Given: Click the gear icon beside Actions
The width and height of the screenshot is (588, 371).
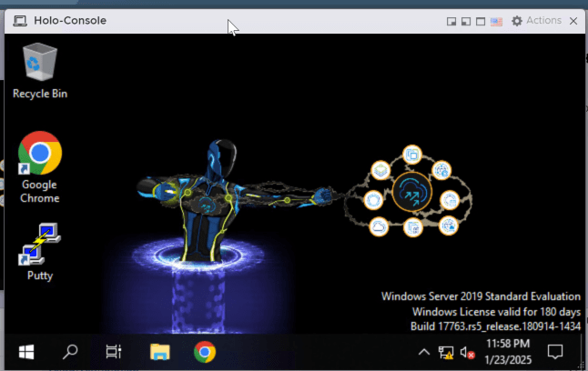Looking at the screenshot, I should [x=517, y=20].
